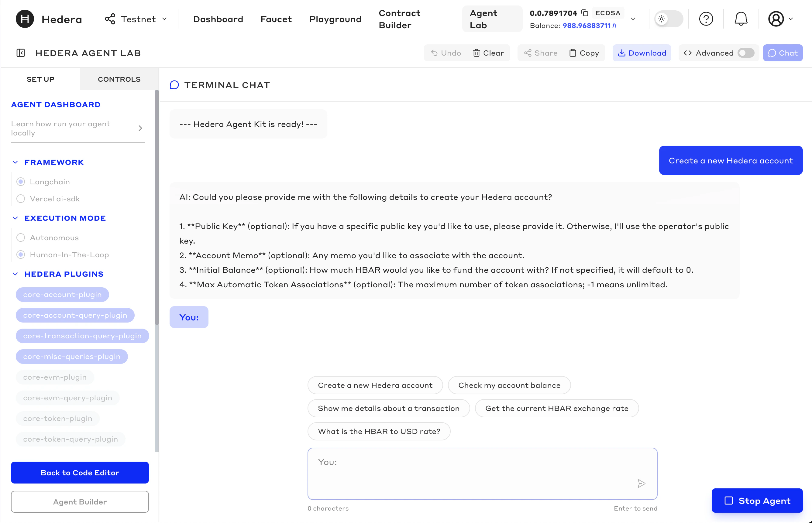The width and height of the screenshot is (812, 523).
Task: Open the help question mark icon
Action: tap(706, 19)
